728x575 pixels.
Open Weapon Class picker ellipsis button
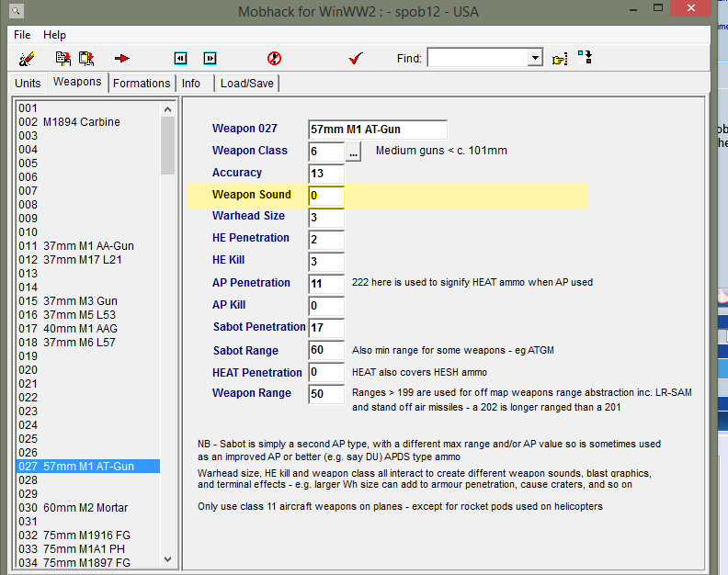point(354,151)
